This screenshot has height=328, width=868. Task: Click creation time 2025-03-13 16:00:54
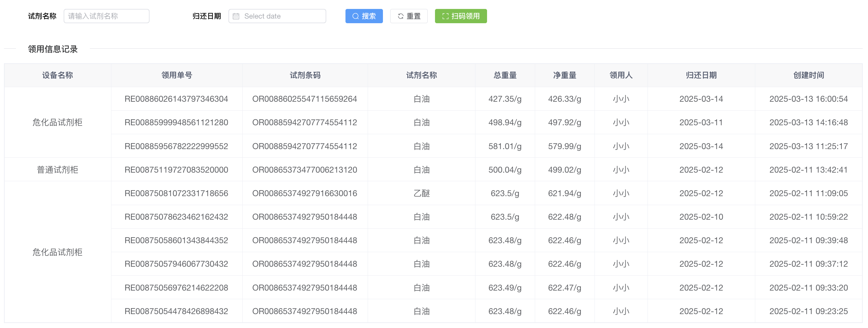[808, 99]
